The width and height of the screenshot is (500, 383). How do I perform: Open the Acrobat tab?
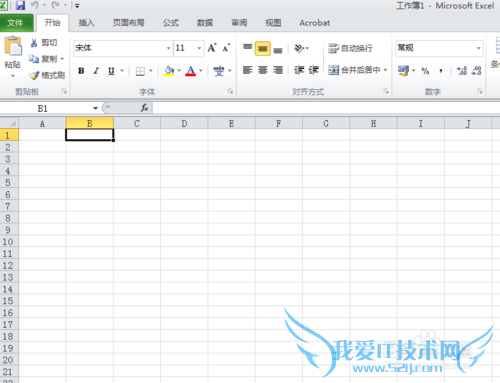tap(314, 23)
